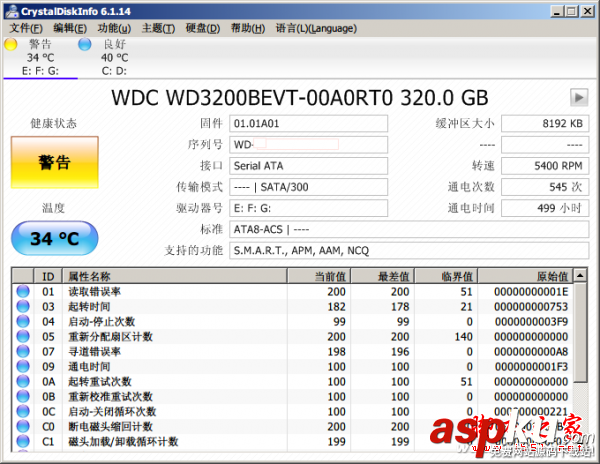Click status orb for 09 通电时间

[x=23, y=366]
